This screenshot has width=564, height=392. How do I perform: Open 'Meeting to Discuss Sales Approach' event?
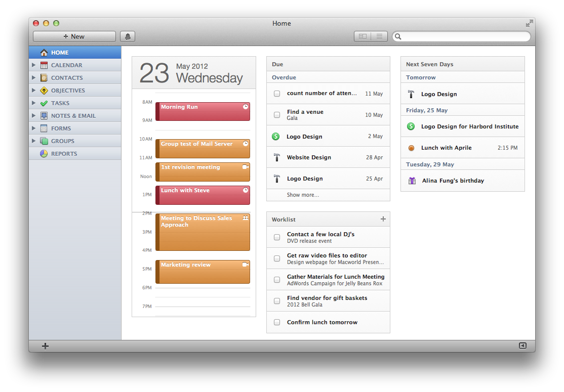(x=203, y=232)
